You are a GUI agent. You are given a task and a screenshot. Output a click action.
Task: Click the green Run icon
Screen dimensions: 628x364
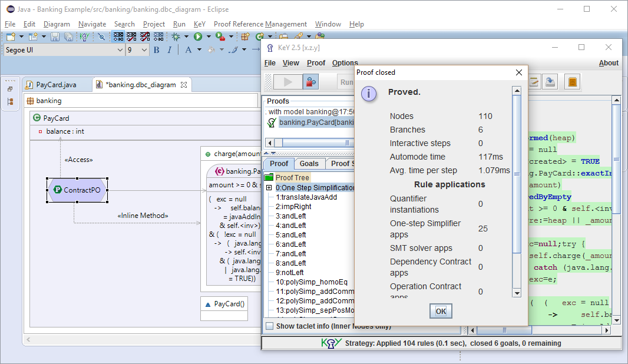tap(198, 37)
